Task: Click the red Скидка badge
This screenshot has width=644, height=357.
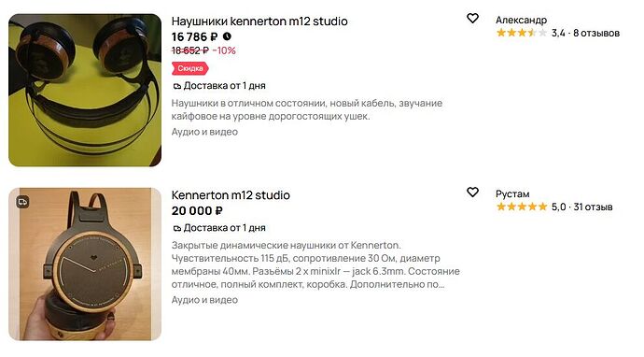Action: click(190, 68)
